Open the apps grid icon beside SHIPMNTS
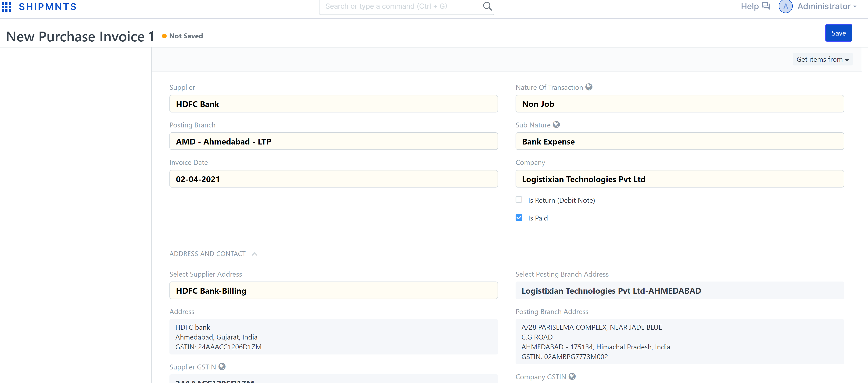Image resolution: width=868 pixels, height=383 pixels. (x=6, y=7)
